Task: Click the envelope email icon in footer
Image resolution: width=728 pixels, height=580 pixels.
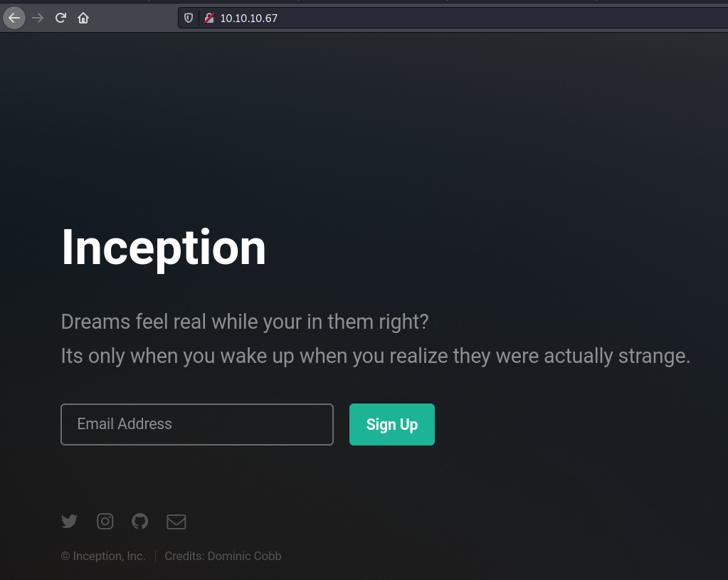Action: [x=176, y=522]
